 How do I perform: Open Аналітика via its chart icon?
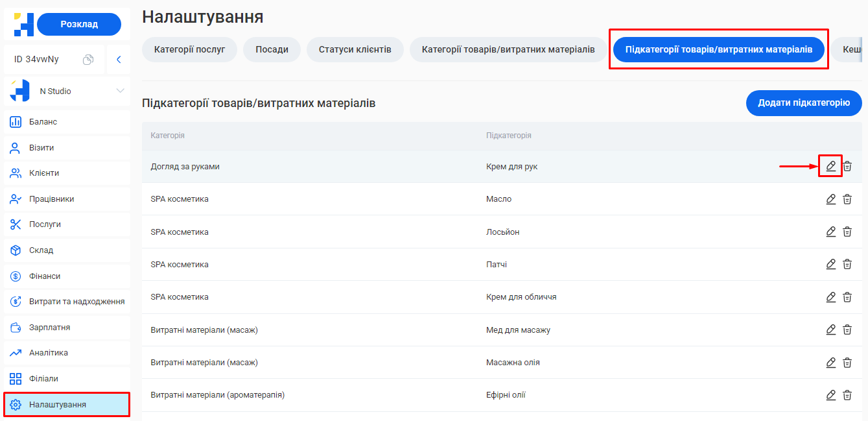pos(14,352)
